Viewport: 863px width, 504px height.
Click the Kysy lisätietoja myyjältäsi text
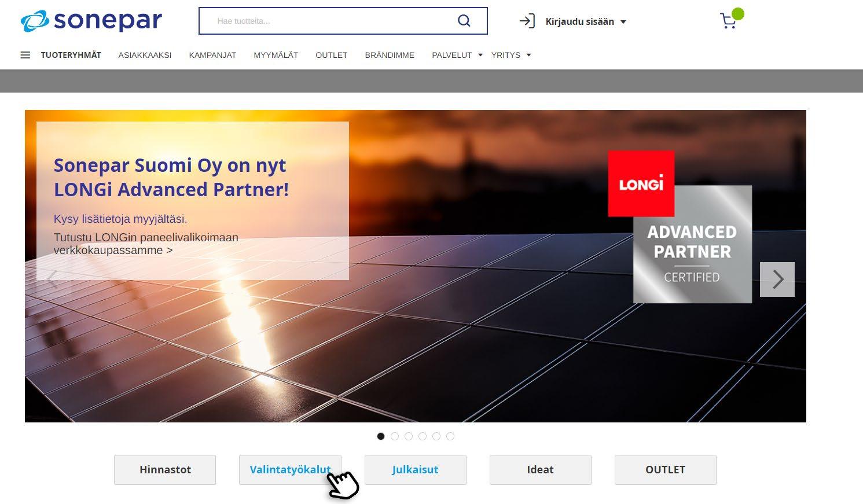point(120,219)
